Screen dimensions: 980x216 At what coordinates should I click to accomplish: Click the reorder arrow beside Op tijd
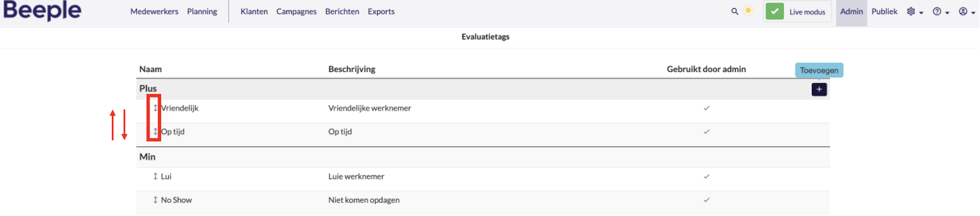[155, 131]
